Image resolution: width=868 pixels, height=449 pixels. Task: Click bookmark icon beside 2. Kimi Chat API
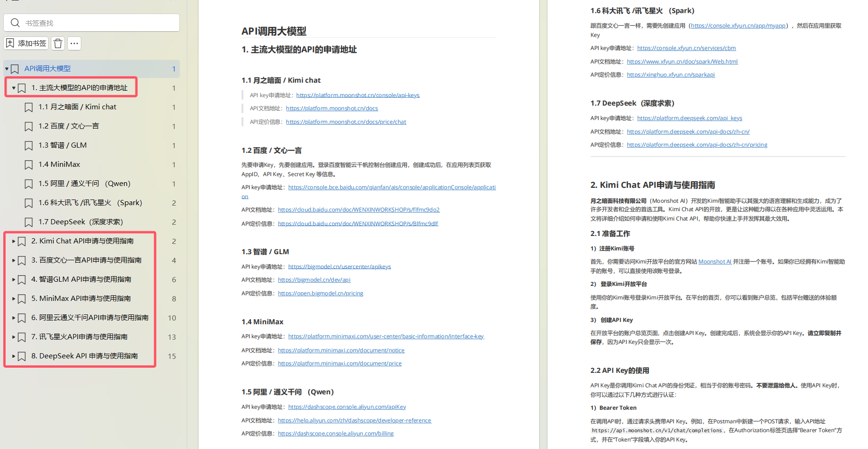[x=21, y=242]
